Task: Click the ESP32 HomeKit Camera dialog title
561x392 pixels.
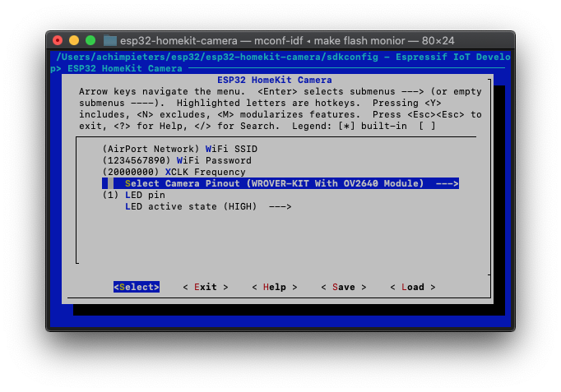Action: [275, 80]
